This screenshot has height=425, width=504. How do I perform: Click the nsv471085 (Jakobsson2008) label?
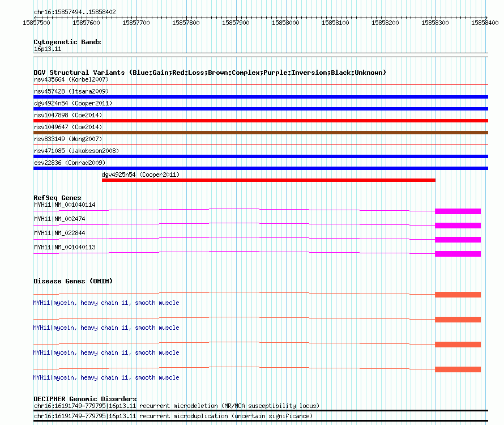click(76, 151)
